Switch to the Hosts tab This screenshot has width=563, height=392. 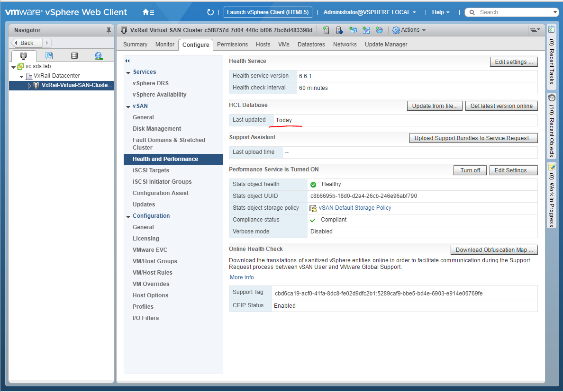(x=263, y=45)
